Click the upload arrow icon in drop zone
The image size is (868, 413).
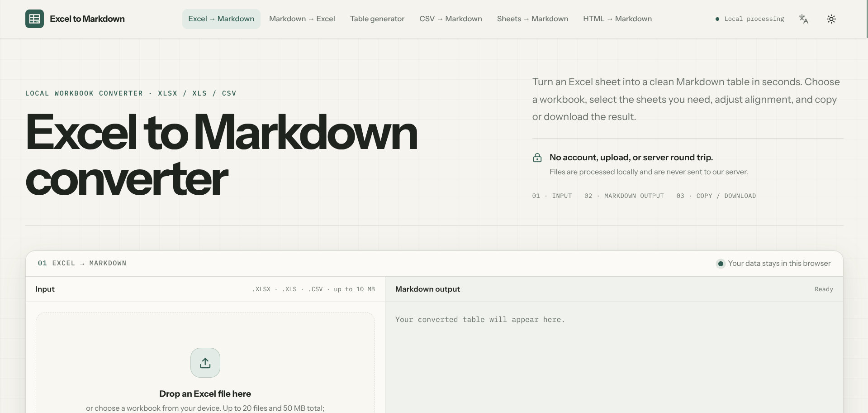pos(205,363)
